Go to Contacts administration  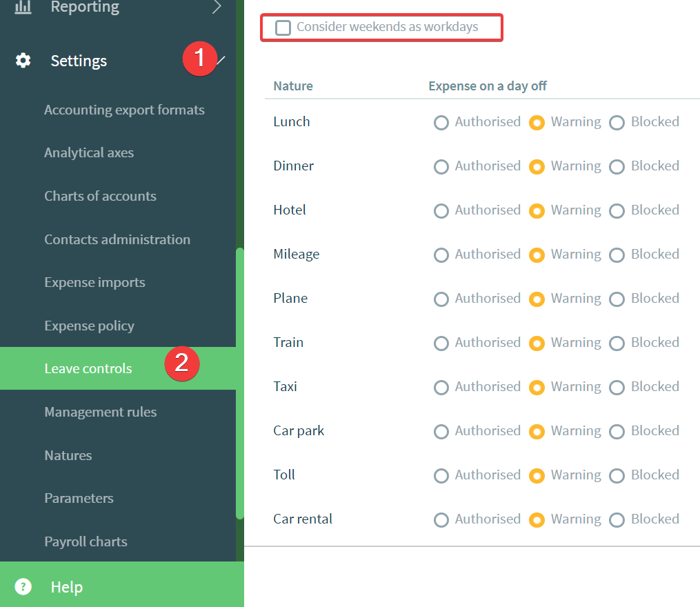pos(117,239)
